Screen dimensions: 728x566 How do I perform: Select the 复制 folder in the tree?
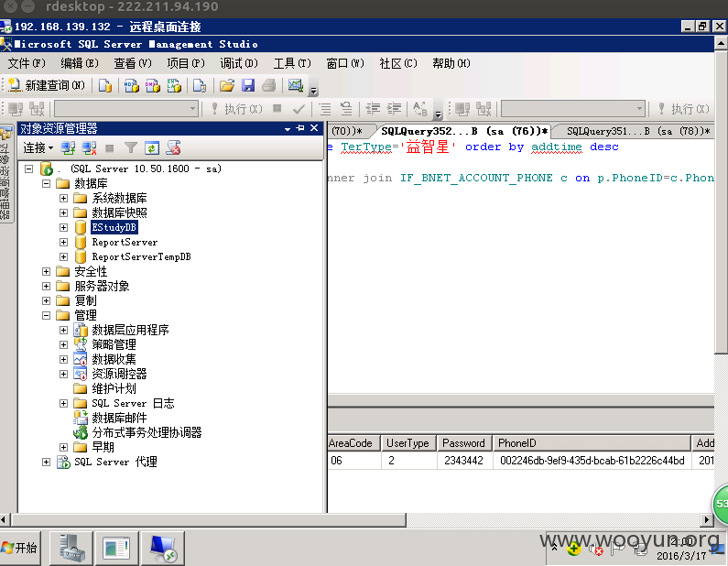[x=86, y=301]
